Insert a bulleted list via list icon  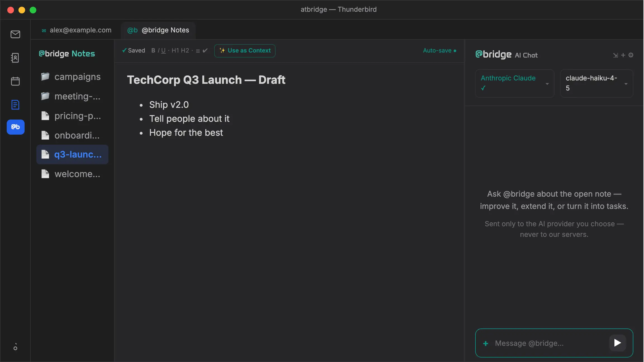click(198, 51)
